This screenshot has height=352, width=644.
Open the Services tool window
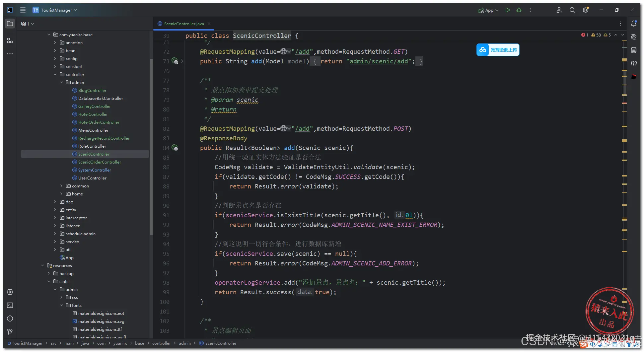point(10,292)
